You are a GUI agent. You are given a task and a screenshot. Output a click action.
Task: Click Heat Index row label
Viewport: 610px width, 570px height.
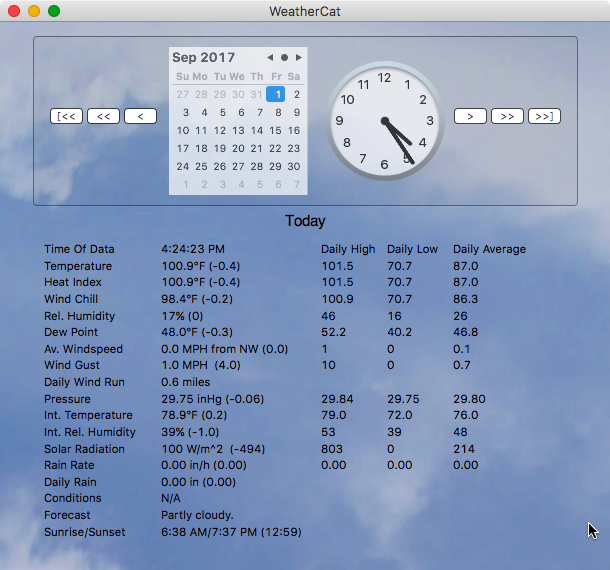73,282
